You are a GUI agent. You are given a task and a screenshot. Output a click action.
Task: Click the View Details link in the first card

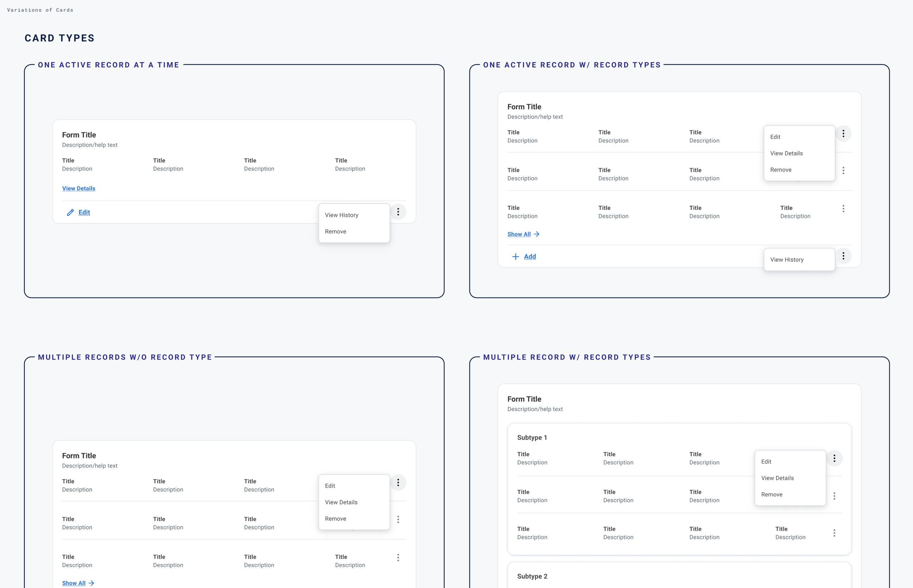[x=79, y=188]
